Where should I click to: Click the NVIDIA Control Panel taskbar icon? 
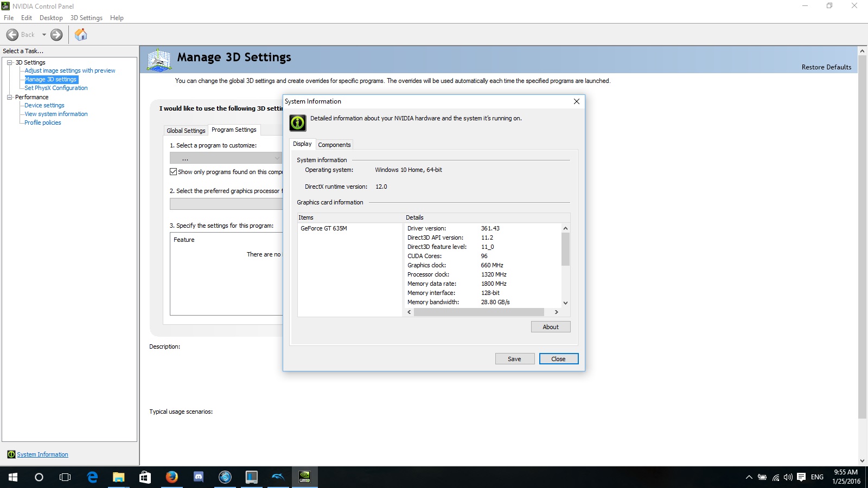click(304, 477)
